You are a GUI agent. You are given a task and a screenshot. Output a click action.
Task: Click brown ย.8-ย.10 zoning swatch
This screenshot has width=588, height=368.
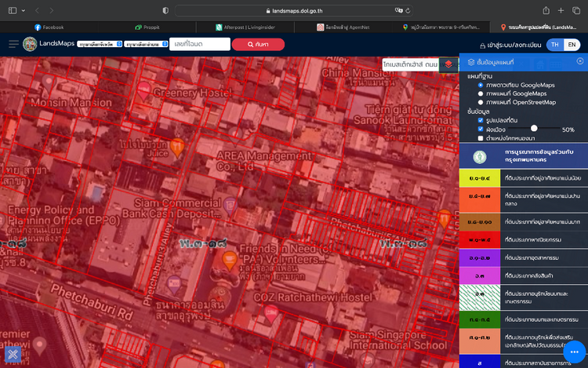tap(480, 222)
